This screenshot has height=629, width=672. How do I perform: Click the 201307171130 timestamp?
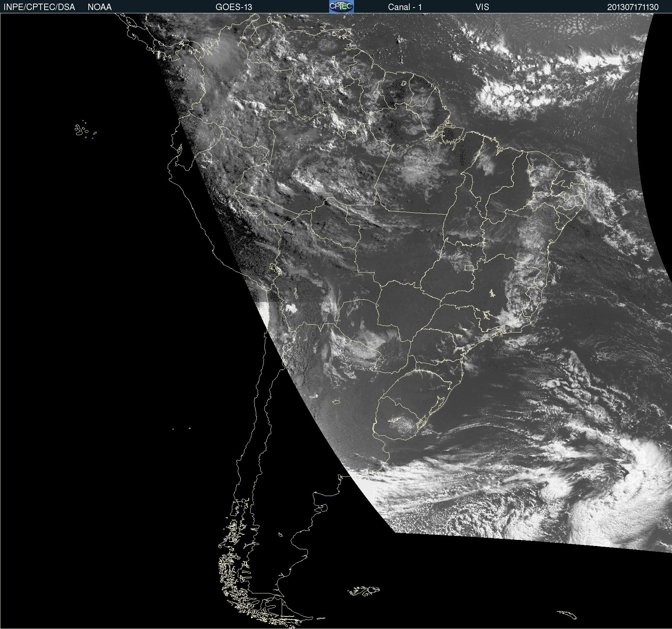(x=633, y=7)
